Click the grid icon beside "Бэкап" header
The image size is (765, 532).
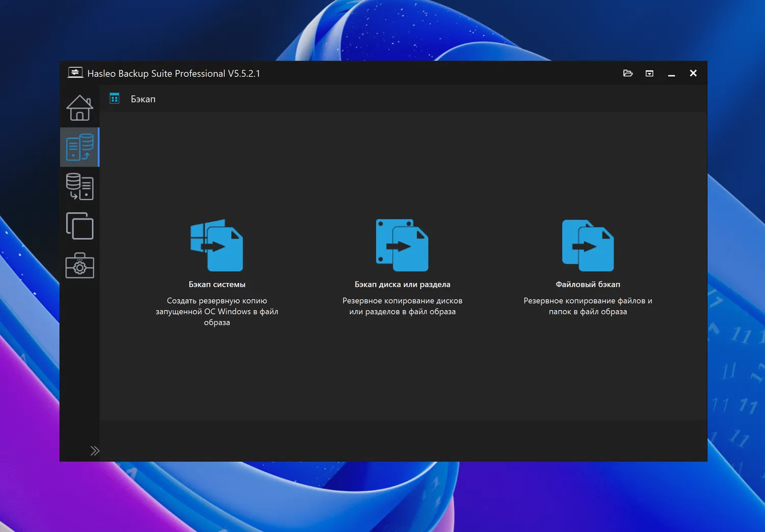(x=114, y=98)
